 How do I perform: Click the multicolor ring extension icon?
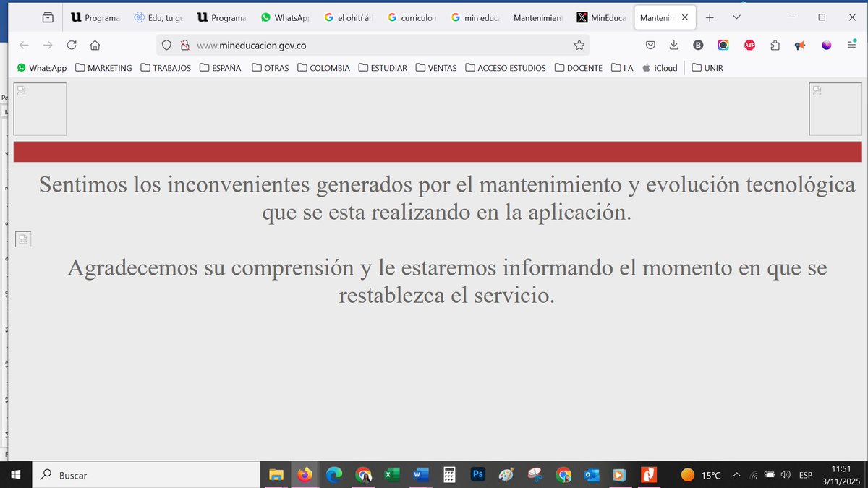(x=723, y=45)
